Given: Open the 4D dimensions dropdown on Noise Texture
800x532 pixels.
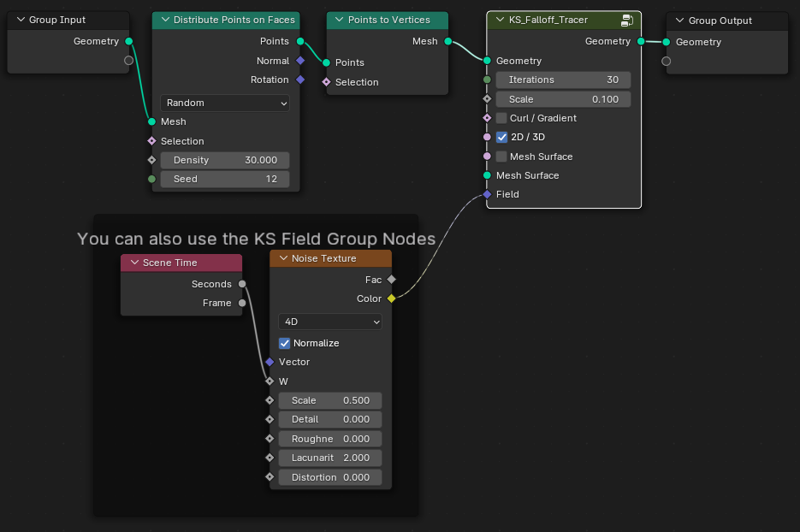Looking at the screenshot, I should point(330,322).
